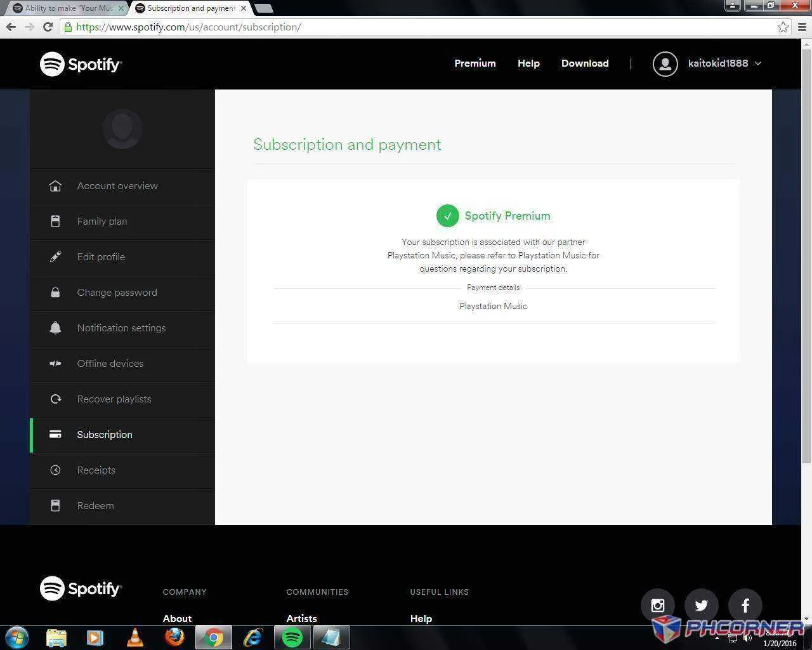This screenshot has height=650, width=812.
Task: Click the Premium link in the header
Action: (x=475, y=63)
